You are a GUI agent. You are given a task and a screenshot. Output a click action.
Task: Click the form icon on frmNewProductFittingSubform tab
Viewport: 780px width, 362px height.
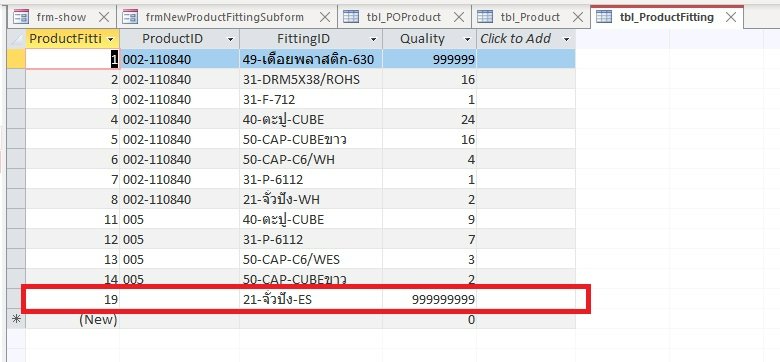(130, 17)
